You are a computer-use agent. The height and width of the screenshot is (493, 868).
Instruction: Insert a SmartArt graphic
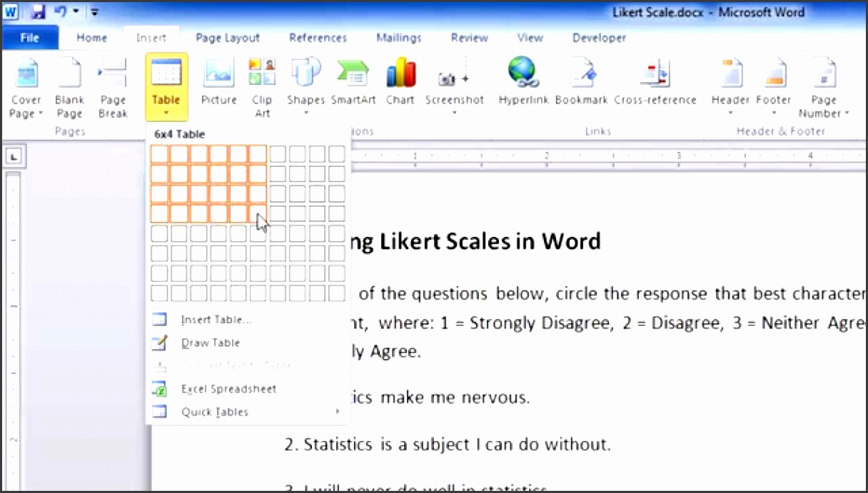[x=353, y=83]
